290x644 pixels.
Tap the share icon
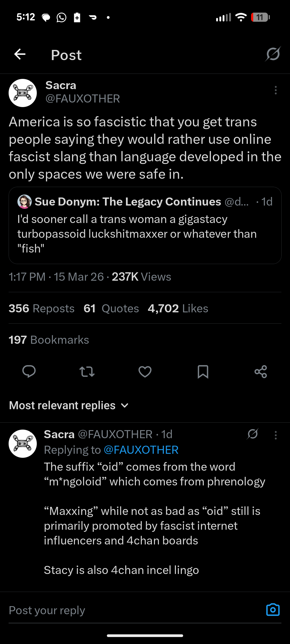click(x=261, y=372)
